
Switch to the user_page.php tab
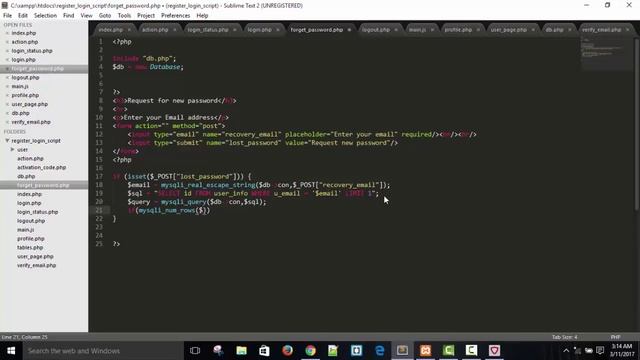[x=509, y=30]
